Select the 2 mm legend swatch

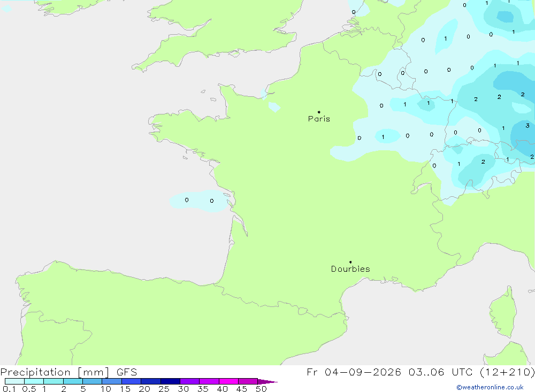tap(73, 381)
